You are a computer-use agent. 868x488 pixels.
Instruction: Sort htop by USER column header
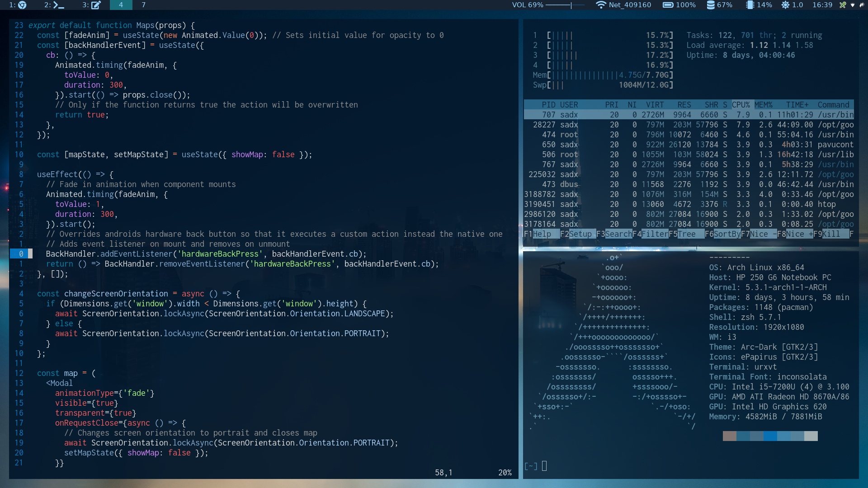coord(569,105)
